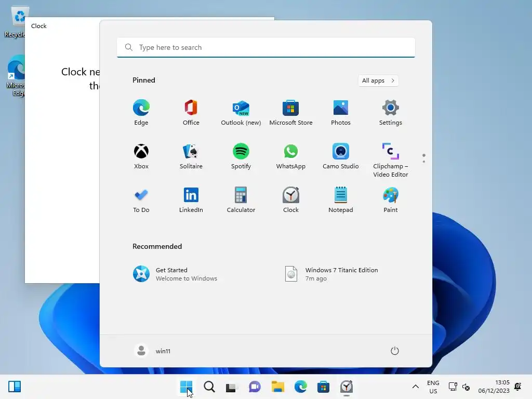Launch the Office pinned app
The width and height of the screenshot is (532, 399).
tap(191, 113)
